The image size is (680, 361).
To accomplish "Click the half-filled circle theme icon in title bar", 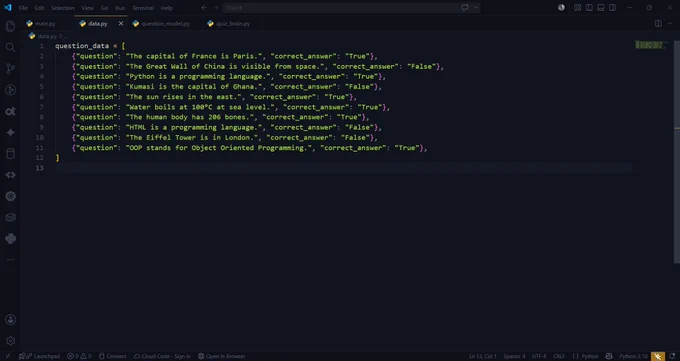I will (561, 7).
